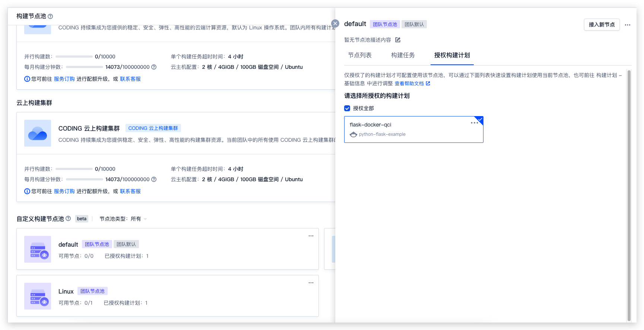
Task: Open the more options menu beside 接入新节点
Action: pos(628,25)
